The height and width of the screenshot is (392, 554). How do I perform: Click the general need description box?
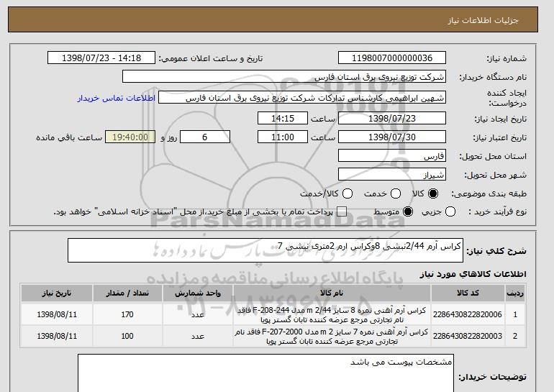click(265, 250)
